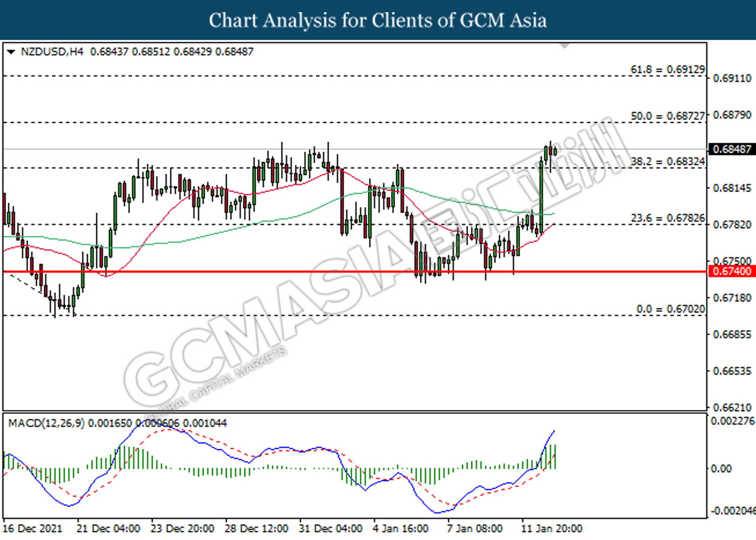Viewport: 756px width, 540px height.
Task: Click the MACD scale value 0.002276
Action: pyautogui.click(x=733, y=421)
